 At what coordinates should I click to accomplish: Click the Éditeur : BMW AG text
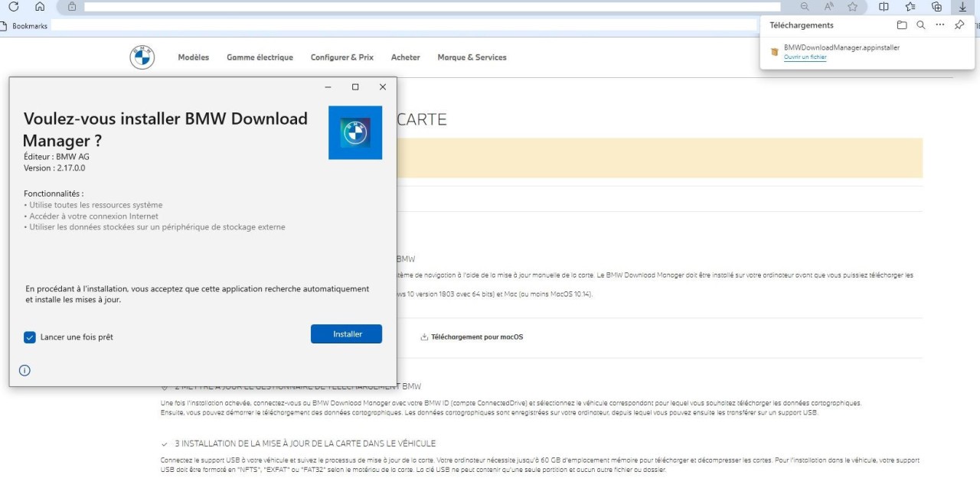(x=57, y=157)
